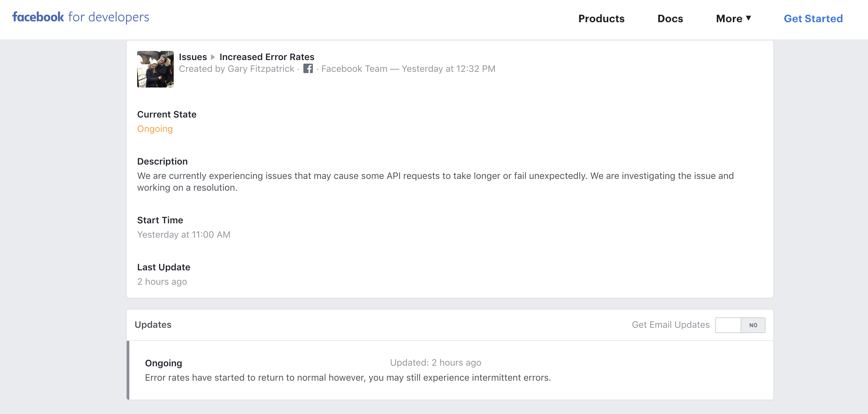The width and height of the screenshot is (868, 414).
Task: Open the issue creator's profile thumbnail
Action: tap(155, 69)
